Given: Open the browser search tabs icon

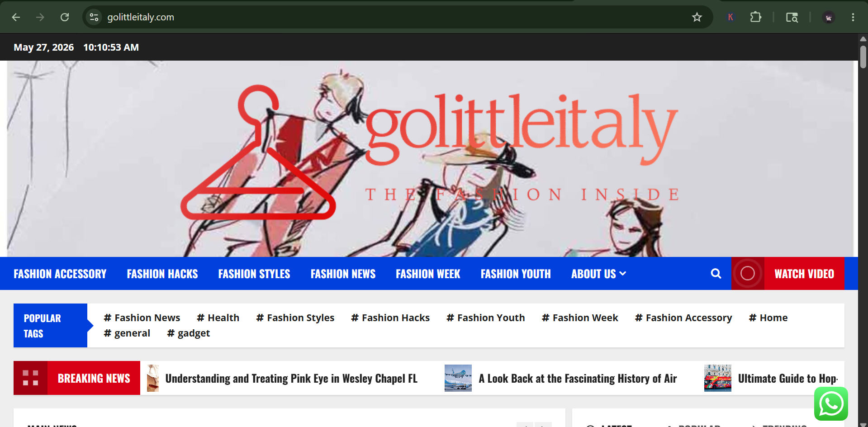Looking at the screenshot, I should coord(792,17).
